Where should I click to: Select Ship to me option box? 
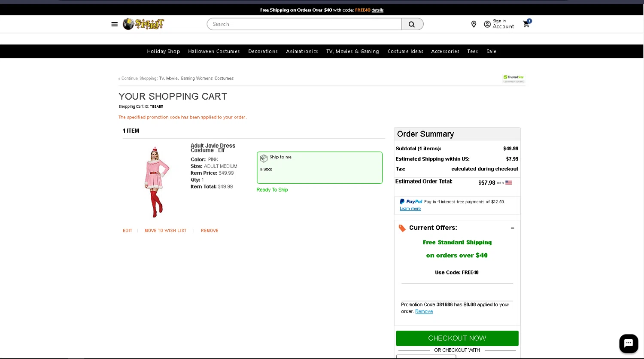click(319, 167)
